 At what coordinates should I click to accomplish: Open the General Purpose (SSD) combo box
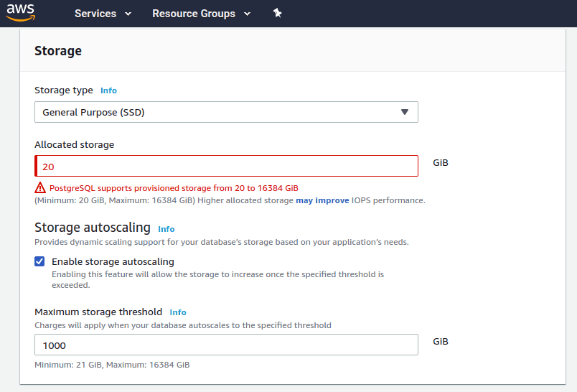coord(226,112)
